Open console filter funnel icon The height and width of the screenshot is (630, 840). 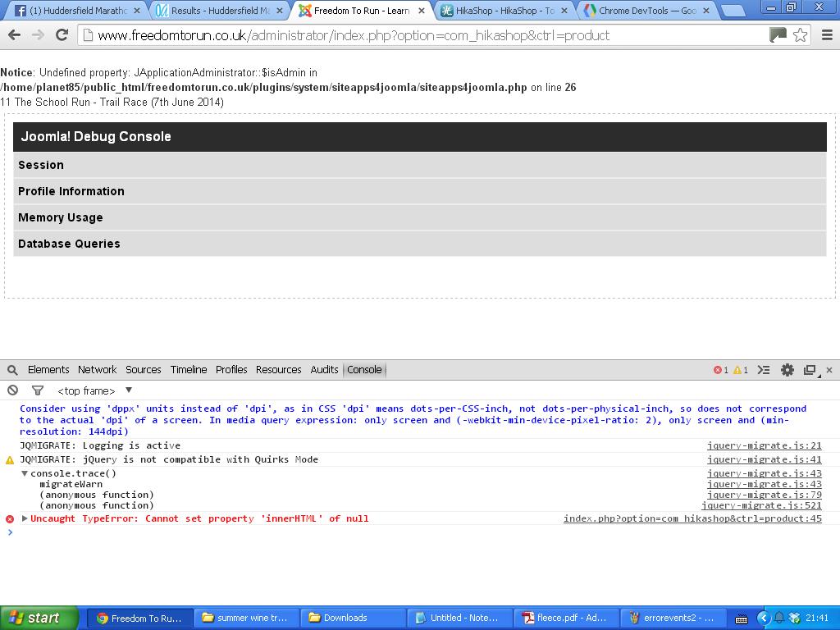38,390
